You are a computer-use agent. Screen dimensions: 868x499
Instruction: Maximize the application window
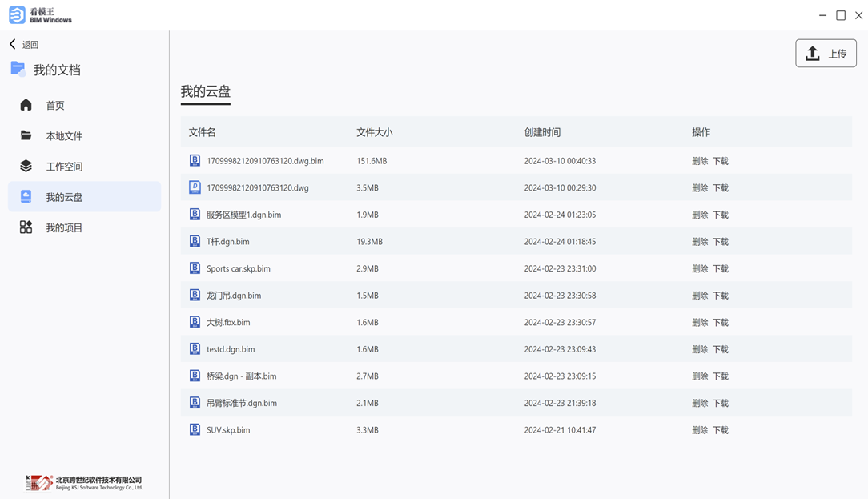click(x=841, y=15)
